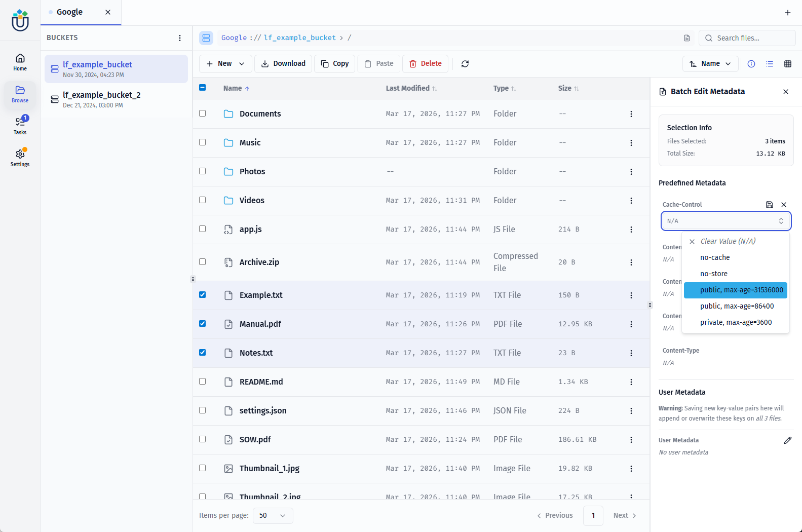
Task: Open row menu for Documents folder
Action: click(631, 114)
